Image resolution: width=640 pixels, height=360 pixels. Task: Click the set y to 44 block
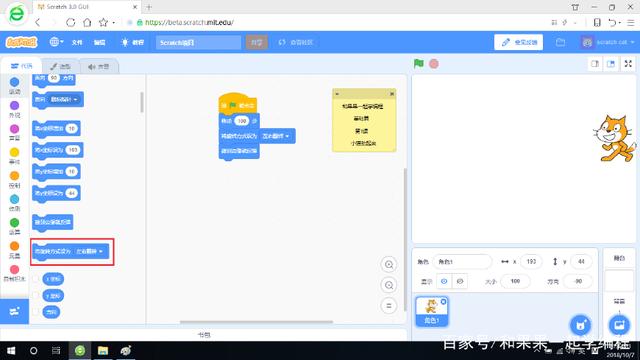[x=56, y=193]
